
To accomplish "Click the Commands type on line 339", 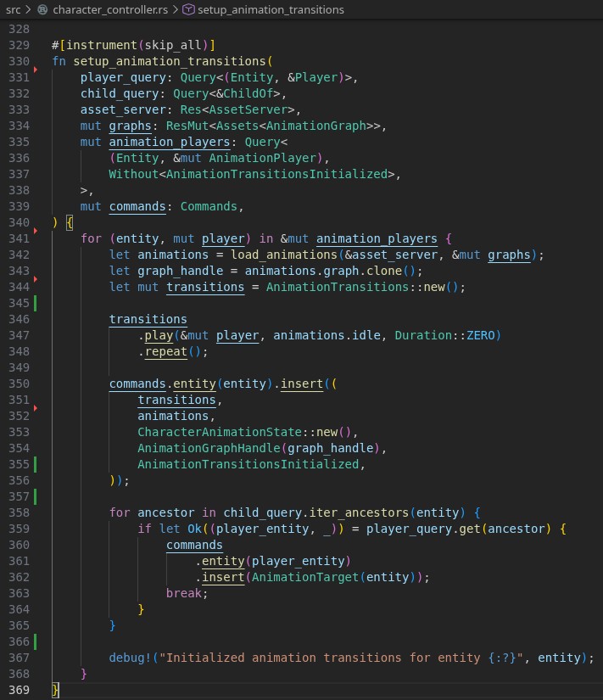I will click(x=209, y=206).
